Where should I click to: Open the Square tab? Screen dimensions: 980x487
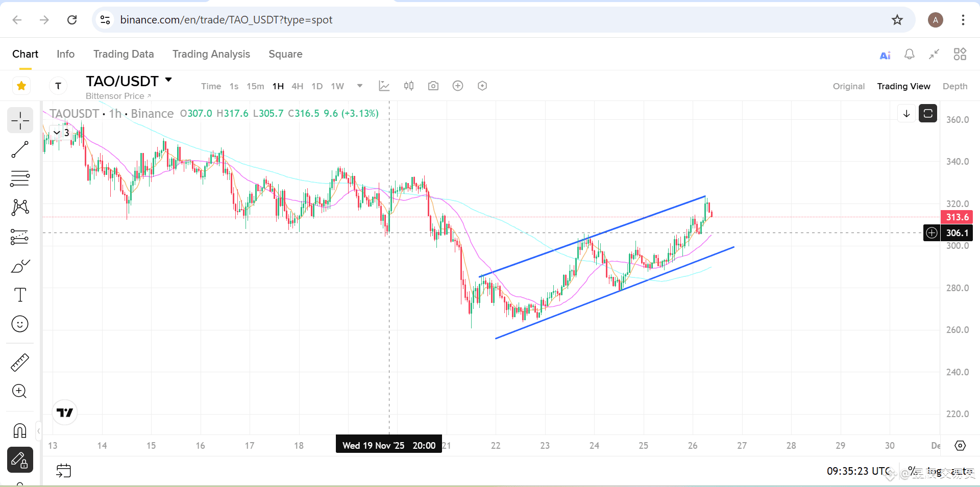click(285, 54)
